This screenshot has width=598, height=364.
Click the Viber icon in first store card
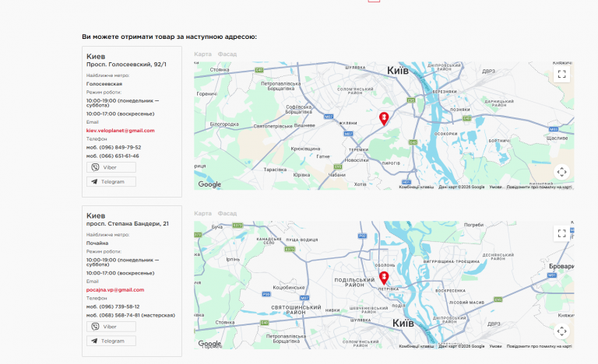(x=95, y=167)
